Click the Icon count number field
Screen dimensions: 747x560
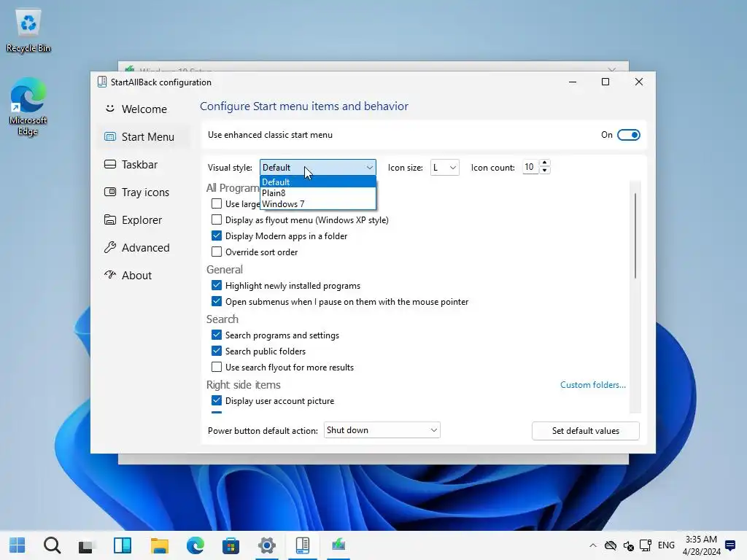pyautogui.click(x=530, y=167)
